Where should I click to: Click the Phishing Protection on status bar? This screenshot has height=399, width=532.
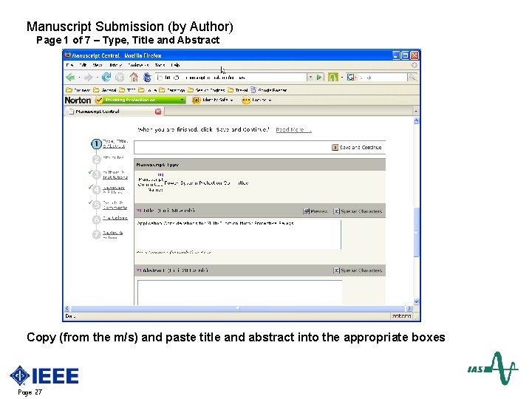pos(140,100)
